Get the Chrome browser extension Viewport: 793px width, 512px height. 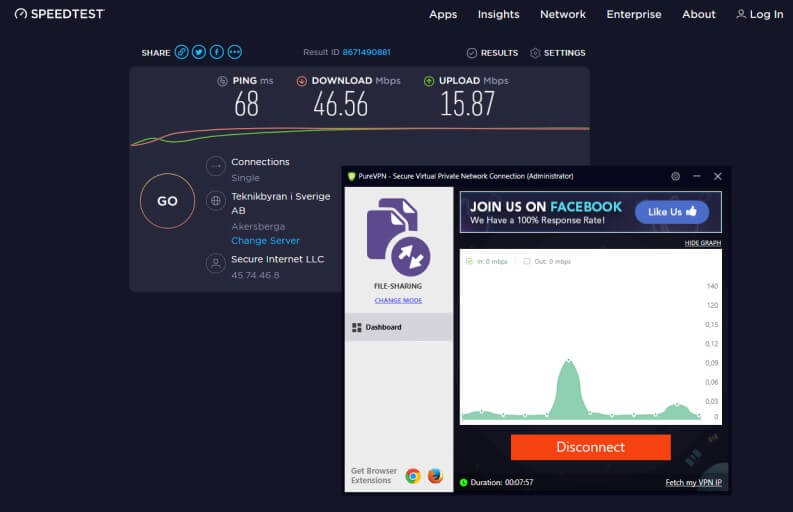[413, 476]
